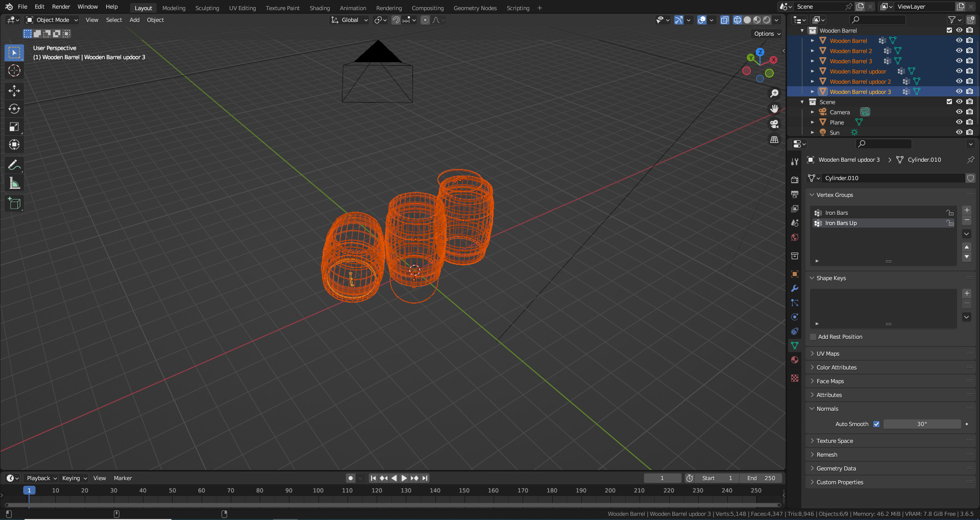The height and width of the screenshot is (520, 980).
Task: Expand the Geometry Data panel
Action: pos(891,468)
